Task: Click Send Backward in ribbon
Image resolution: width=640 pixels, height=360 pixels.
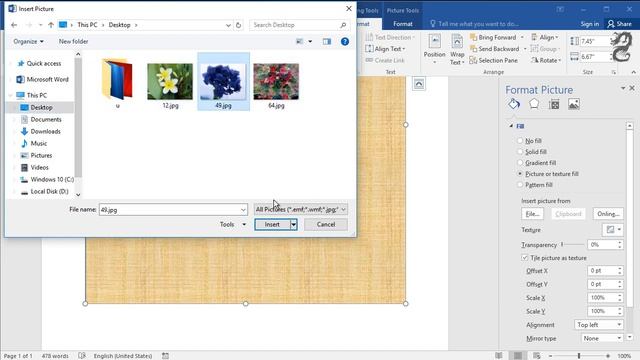Action: 494,49
